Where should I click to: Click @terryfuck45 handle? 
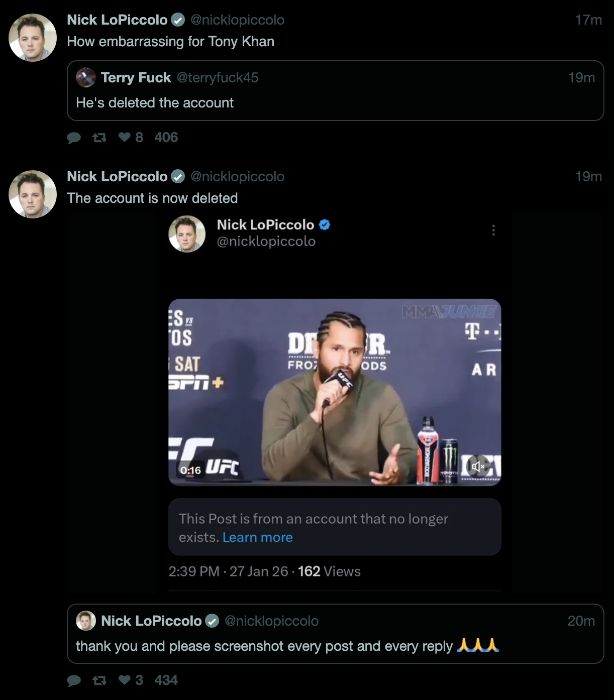click(217, 78)
